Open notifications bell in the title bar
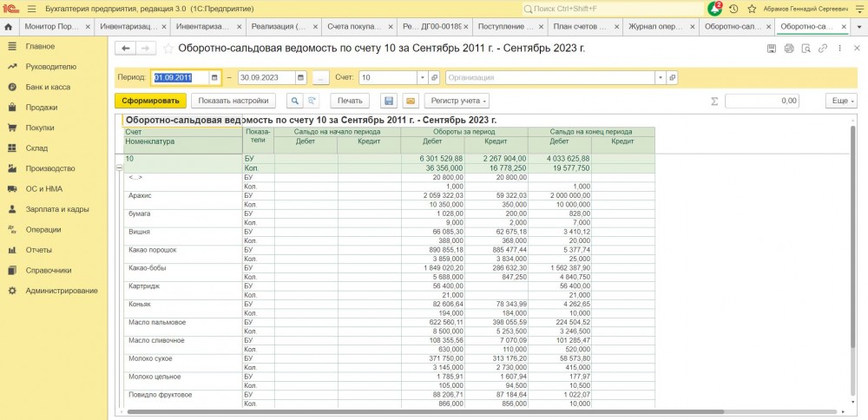 point(714,9)
